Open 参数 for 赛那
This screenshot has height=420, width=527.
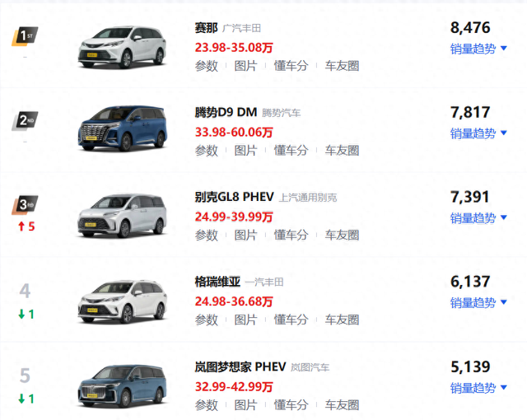coord(207,66)
